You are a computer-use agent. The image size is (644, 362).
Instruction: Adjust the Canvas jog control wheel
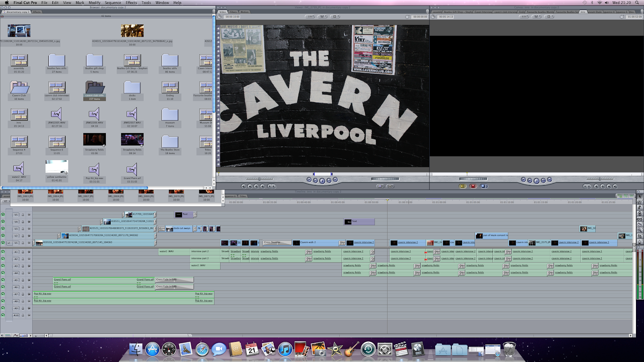coord(473,179)
